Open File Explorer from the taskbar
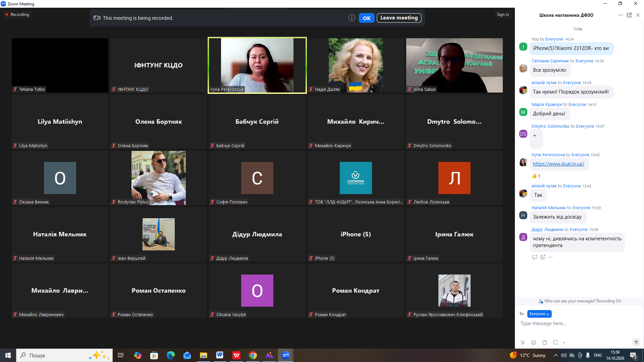The height and width of the screenshot is (362, 644). coord(204,355)
